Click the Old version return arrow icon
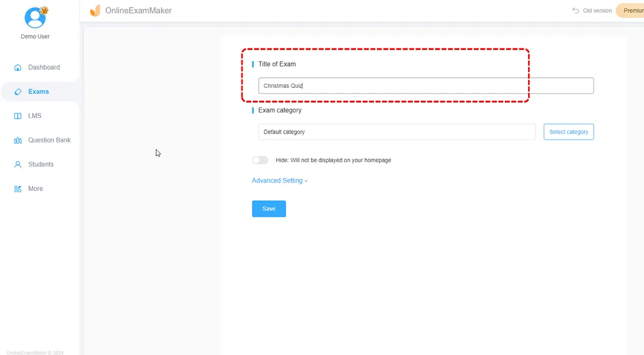 [x=576, y=11]
